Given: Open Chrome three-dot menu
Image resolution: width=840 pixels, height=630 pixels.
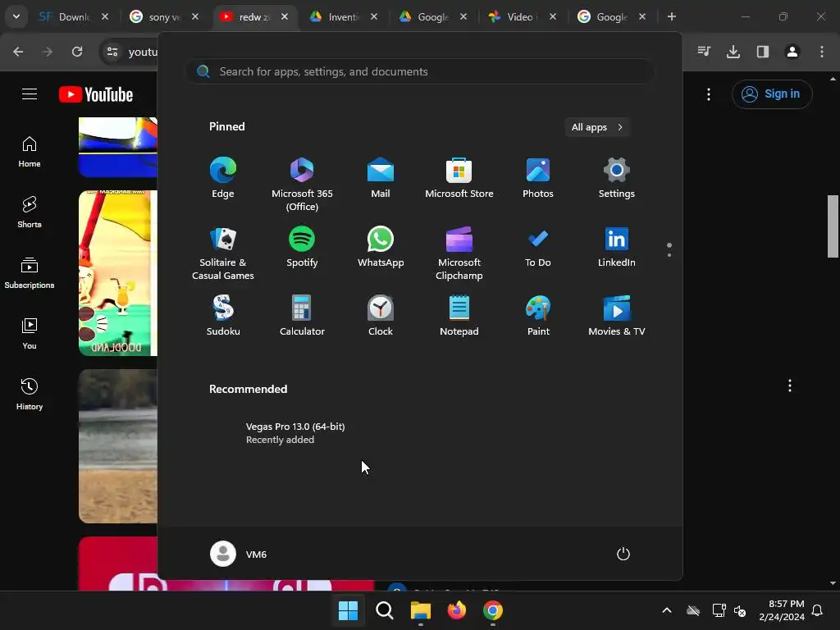Looking at the screenshot, I should pyautogui.click(x=822, y=52).
